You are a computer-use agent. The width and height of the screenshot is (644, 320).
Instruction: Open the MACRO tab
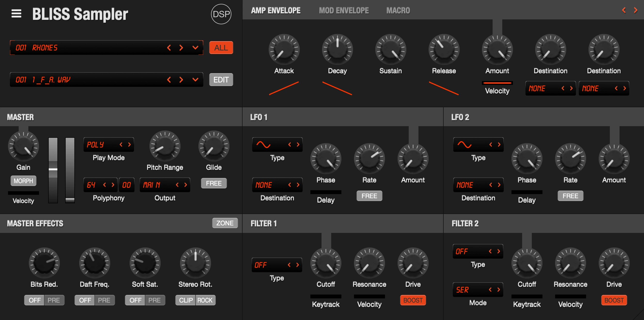click(398, 10)
